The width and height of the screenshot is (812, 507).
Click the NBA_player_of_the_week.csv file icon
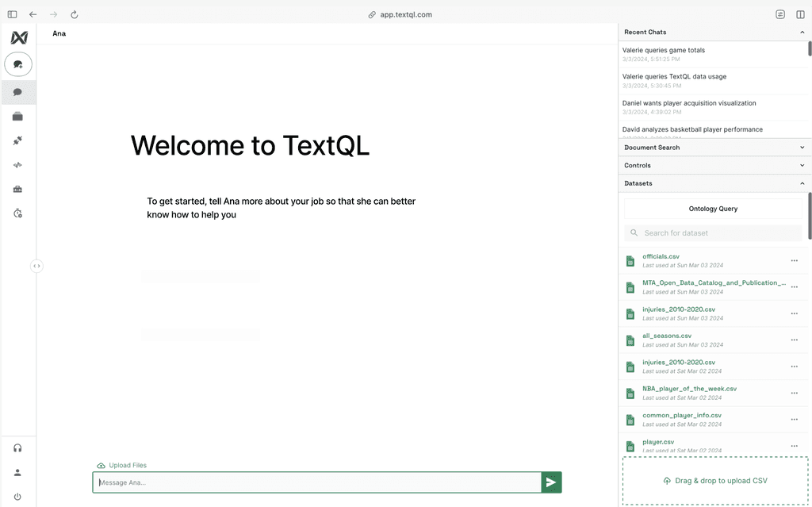point(630,394)
